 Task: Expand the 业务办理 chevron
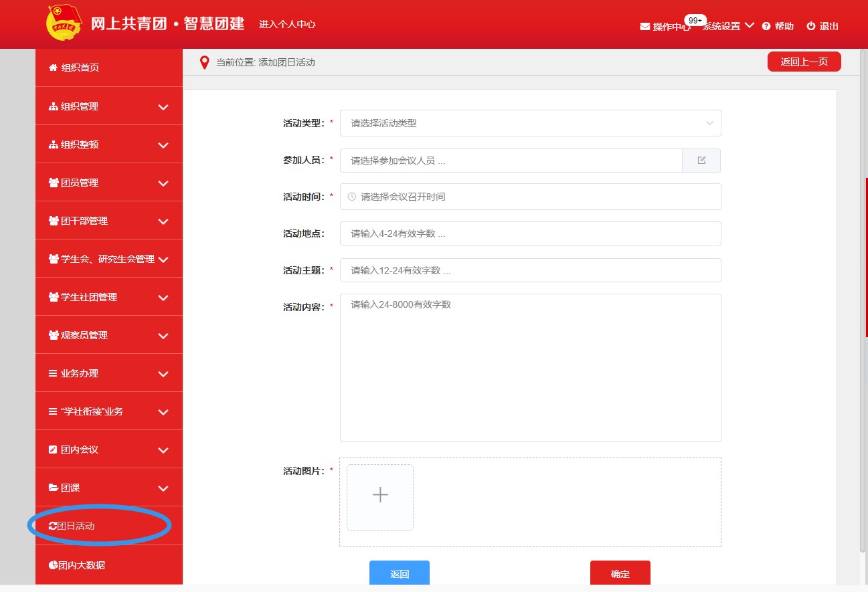tap(163, 374)
